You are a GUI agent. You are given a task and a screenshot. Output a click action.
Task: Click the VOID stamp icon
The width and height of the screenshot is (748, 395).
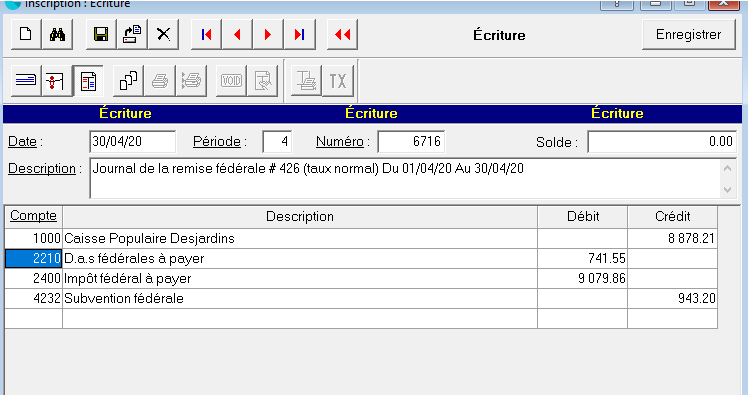click(x=231, y=81)
